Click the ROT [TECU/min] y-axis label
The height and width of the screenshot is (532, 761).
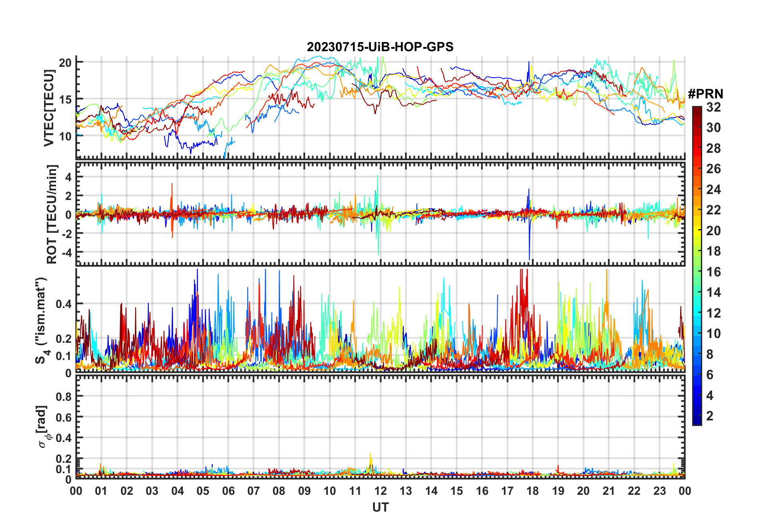(52, 214)
